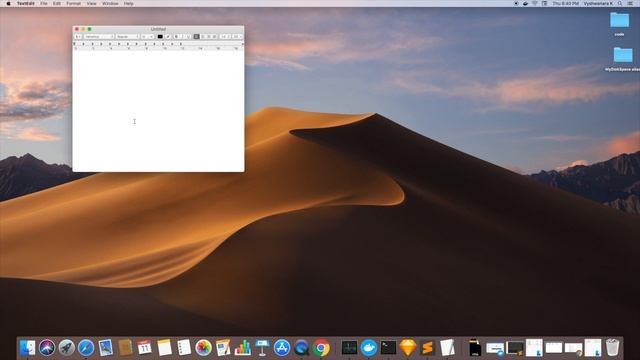
Task: Open Mail from the Dock
Action: click(105, 348)
